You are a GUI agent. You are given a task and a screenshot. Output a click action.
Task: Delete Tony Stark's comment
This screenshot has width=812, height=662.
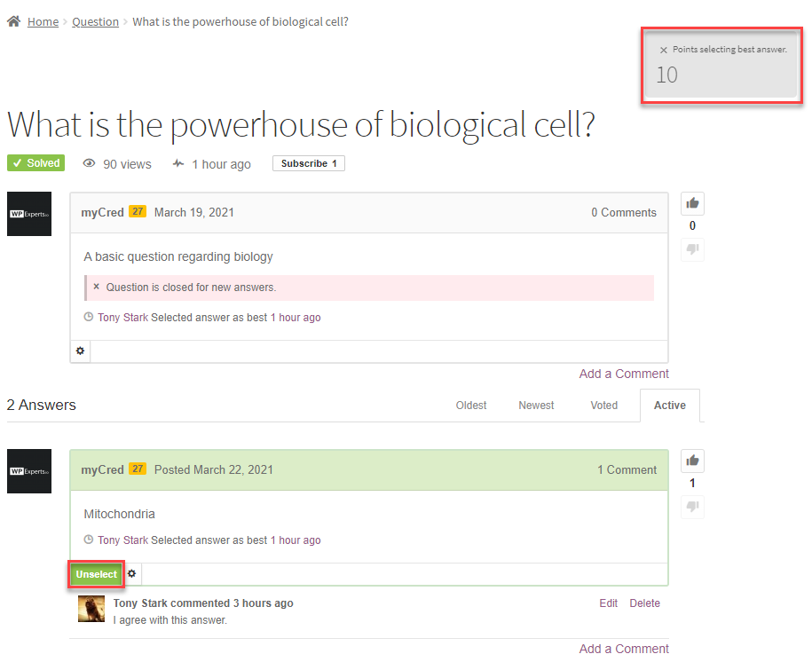(644, 603)
